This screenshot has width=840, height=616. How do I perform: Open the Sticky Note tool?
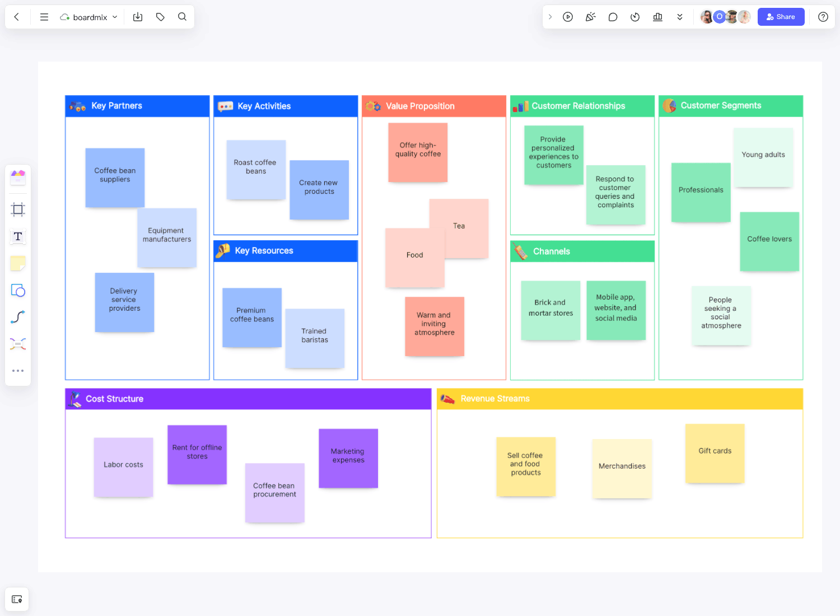(x=18, y=263)
